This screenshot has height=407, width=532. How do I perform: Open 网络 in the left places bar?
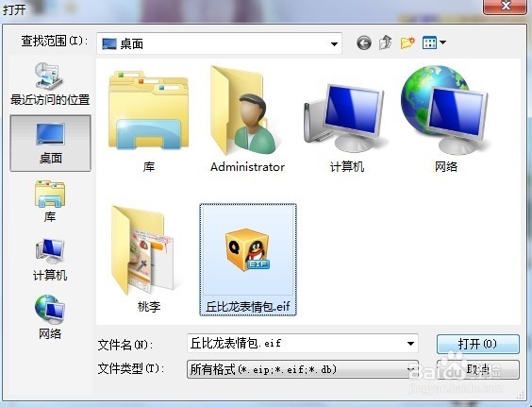tap(50, 316)
